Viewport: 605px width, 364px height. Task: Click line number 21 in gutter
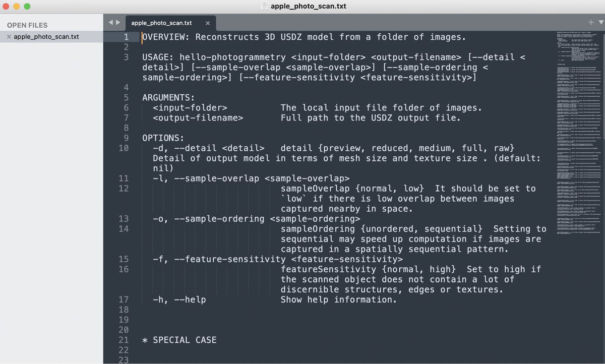124,340
